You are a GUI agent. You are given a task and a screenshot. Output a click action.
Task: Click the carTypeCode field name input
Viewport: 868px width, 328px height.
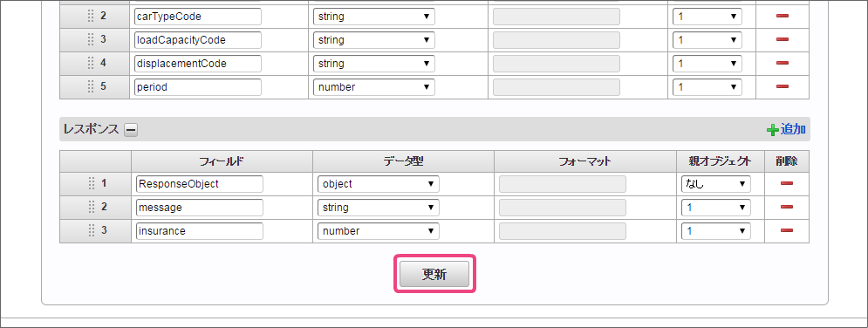198,17
